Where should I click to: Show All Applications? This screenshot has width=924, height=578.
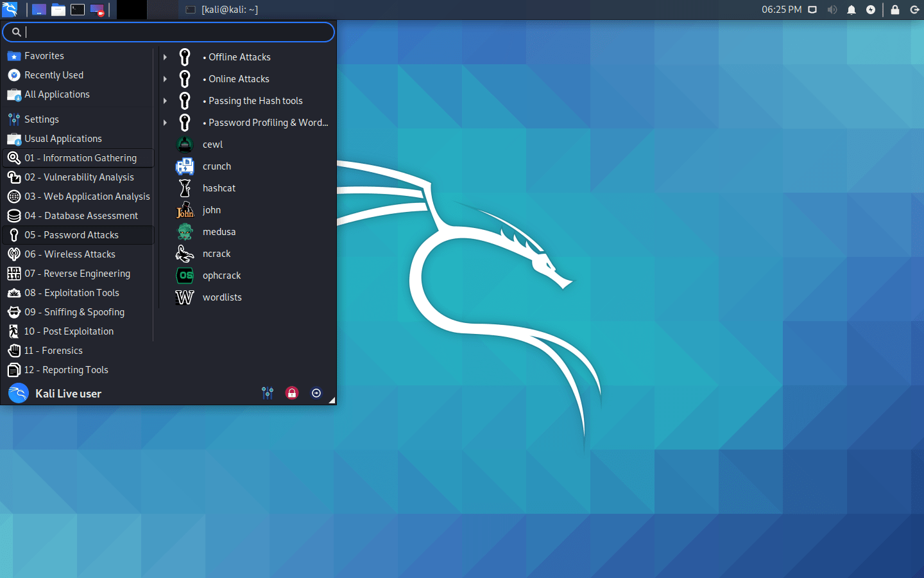pyautogui.click(x=78, y=94)
